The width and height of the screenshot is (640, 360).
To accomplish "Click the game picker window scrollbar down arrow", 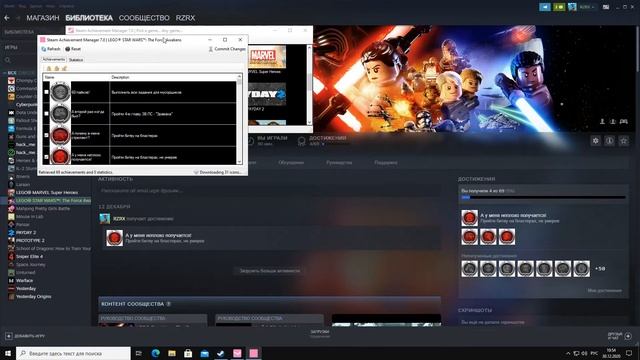I will pos(309,122).
